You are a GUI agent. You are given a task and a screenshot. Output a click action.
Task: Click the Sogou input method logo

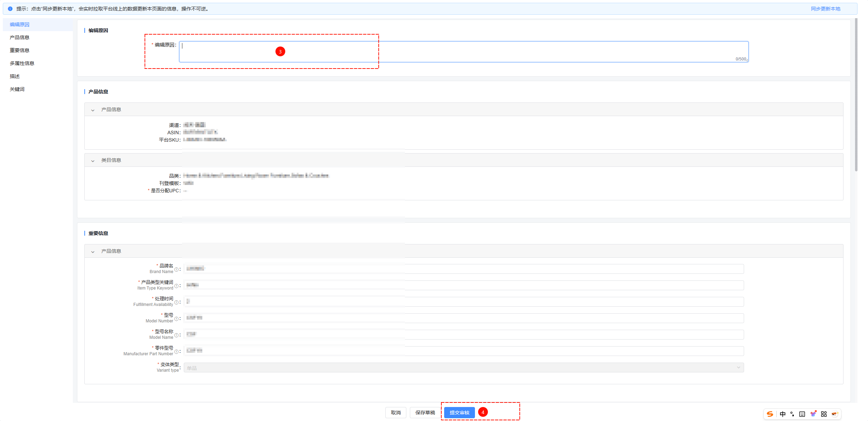click(x=770, y=414)
